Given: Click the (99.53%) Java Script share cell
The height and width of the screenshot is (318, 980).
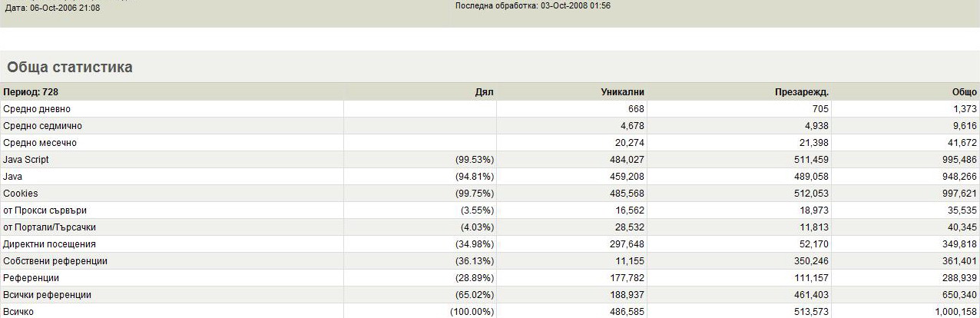Looking at the screenshot, I should coord(474,160).
